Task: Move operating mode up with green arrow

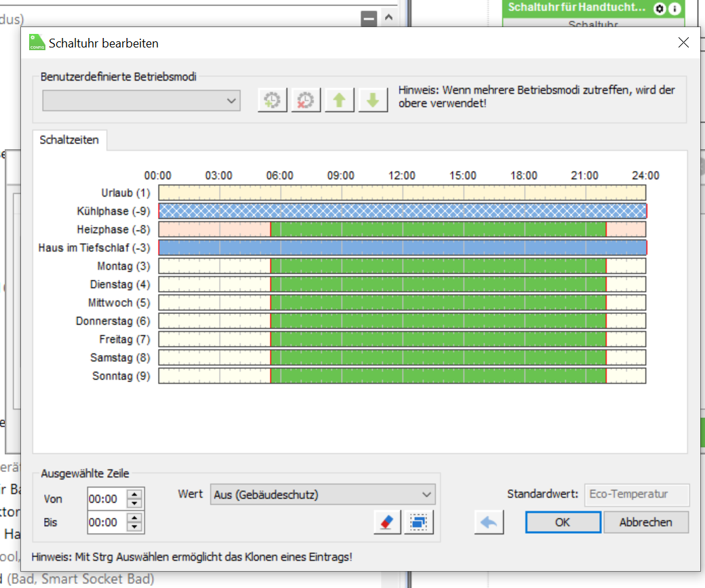Action: click(340, 100)
